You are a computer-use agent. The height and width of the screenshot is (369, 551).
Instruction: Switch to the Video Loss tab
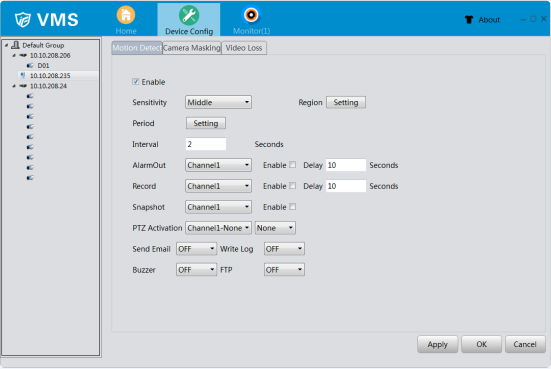click(x=244, y=48)
